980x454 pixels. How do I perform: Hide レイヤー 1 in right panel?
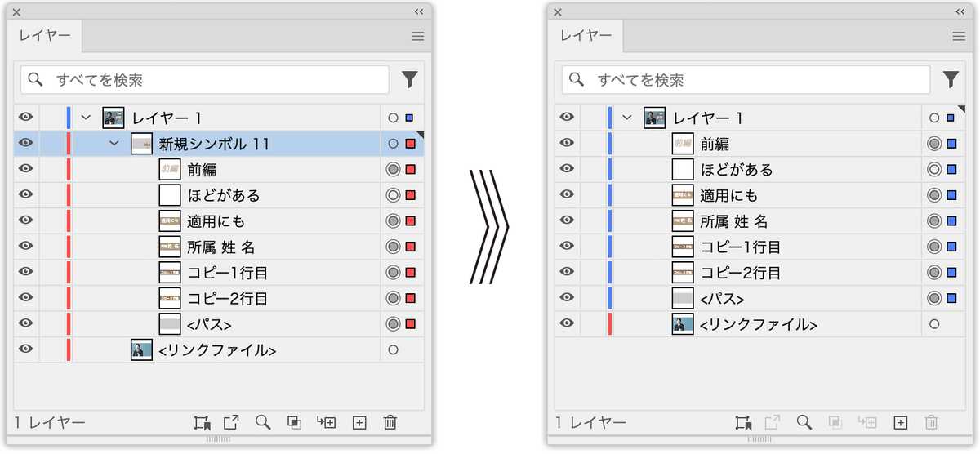[x=567, y=118]
